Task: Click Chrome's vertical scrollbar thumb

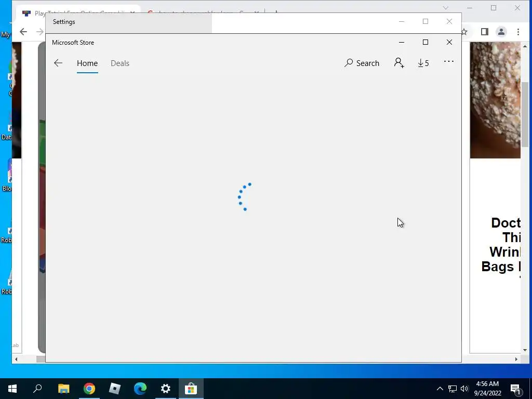Action: click(525, 114)
